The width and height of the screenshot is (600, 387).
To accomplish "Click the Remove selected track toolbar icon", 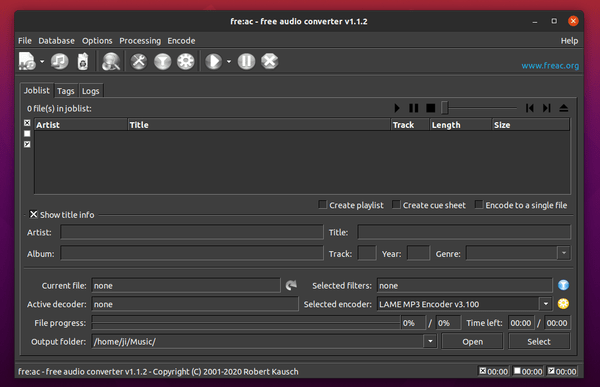I will 83,61.
